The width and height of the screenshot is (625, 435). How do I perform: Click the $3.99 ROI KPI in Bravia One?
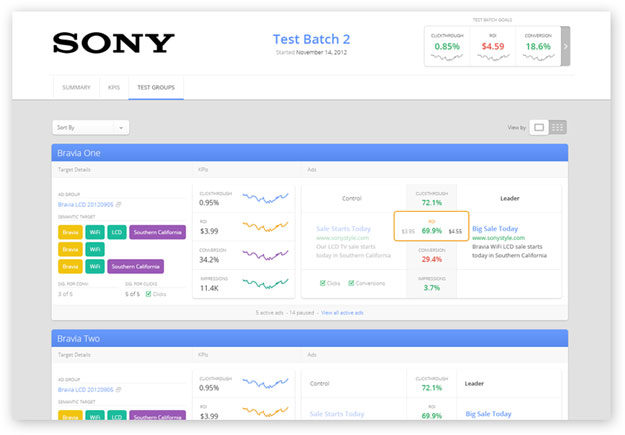(x=209, y=231)
